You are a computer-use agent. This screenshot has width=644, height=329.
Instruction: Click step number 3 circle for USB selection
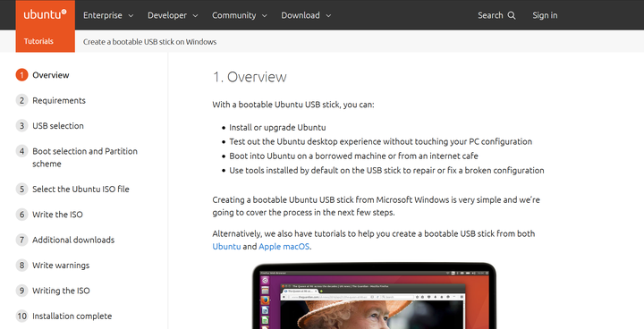point(21,126)
